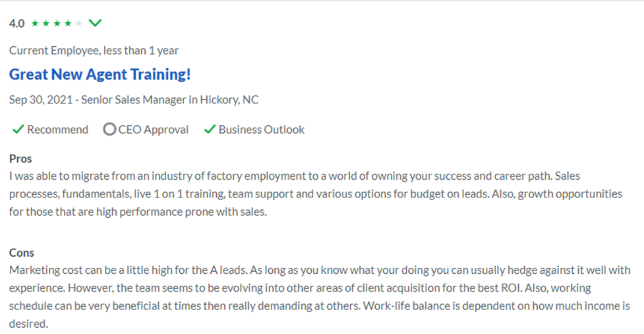This screenshot has width=644, height=334.
Task: Click the Recommend label
Action: (57, 130)
